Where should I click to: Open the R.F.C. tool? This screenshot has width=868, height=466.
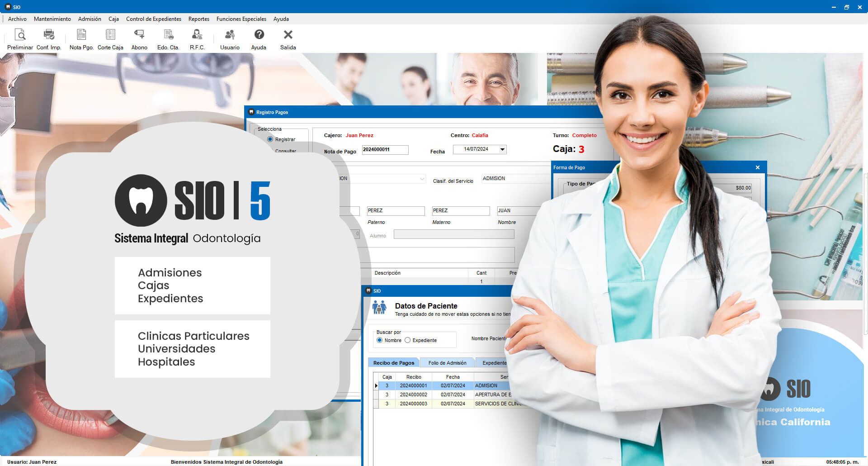click(x=197, y=39)
